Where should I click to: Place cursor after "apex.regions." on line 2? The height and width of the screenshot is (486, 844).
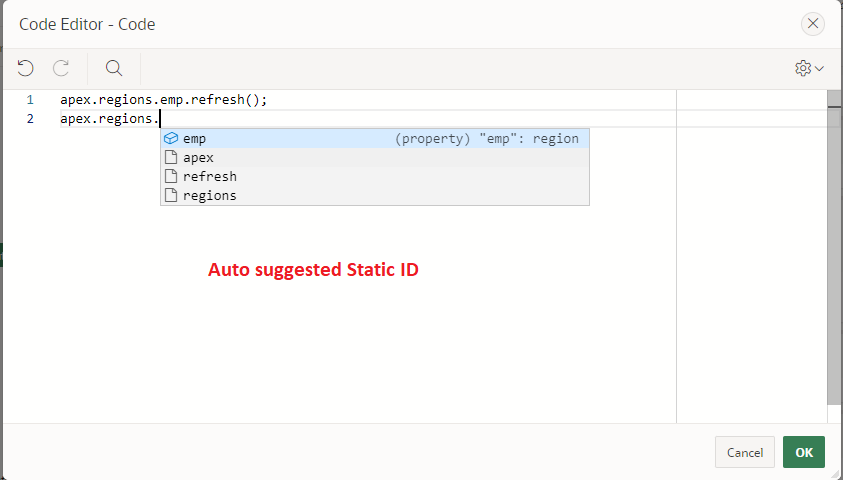[160, 119]
